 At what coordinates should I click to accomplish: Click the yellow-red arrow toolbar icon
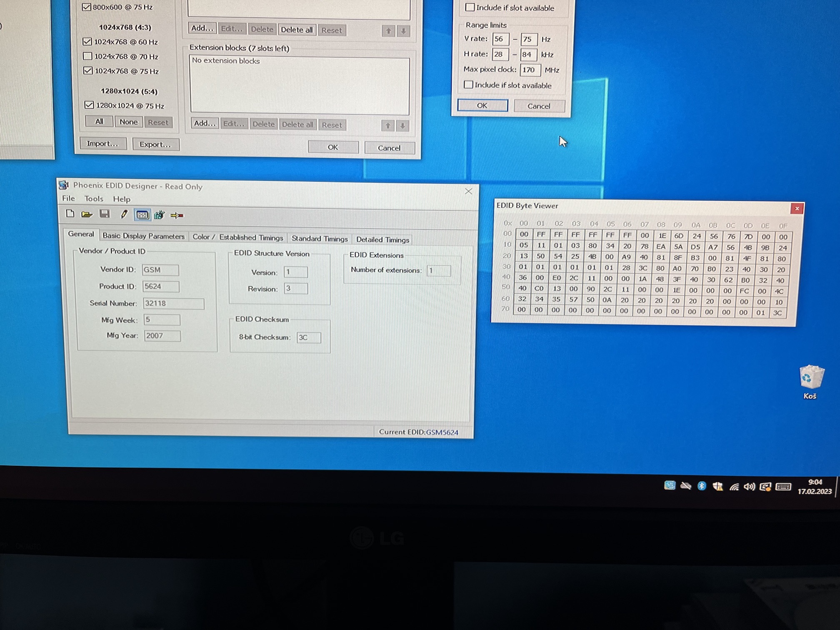[177, 215]
